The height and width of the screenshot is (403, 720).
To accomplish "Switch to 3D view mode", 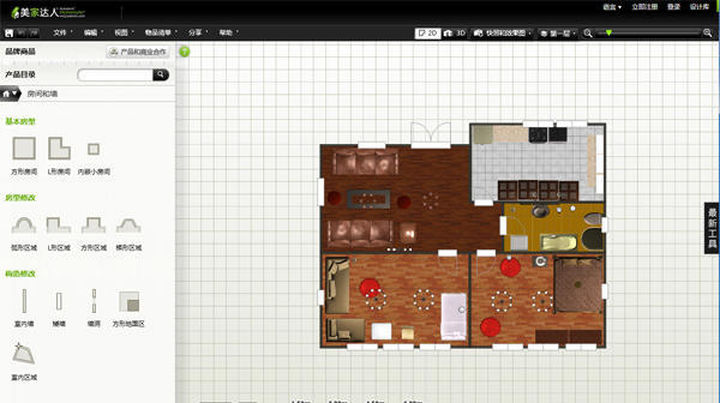I will pos(455,33).
